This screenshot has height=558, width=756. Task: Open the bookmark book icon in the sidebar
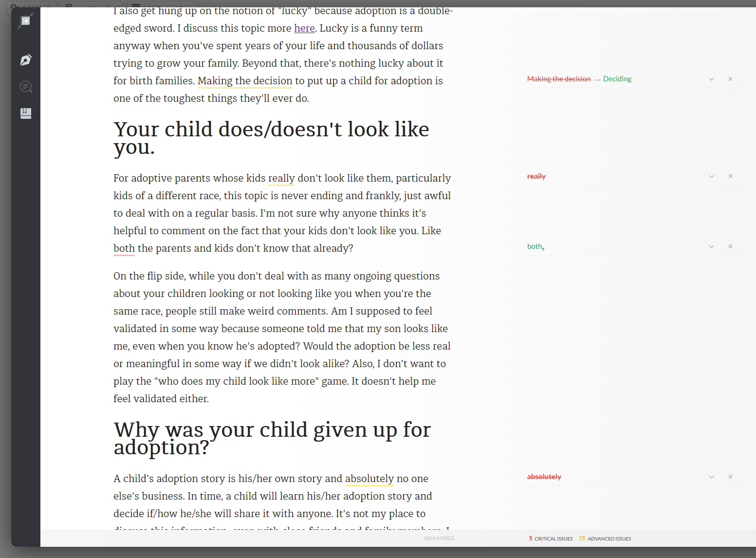coord(26,113)
